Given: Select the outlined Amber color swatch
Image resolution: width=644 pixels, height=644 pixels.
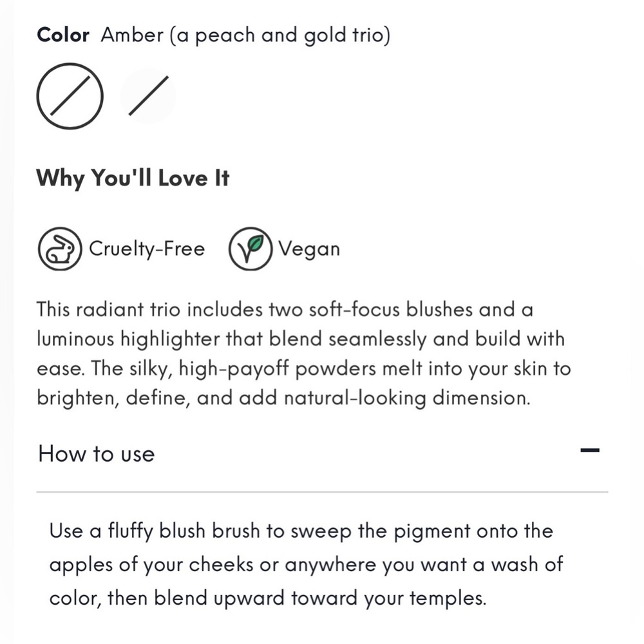Looking at the screenshot, I should 70,96.
